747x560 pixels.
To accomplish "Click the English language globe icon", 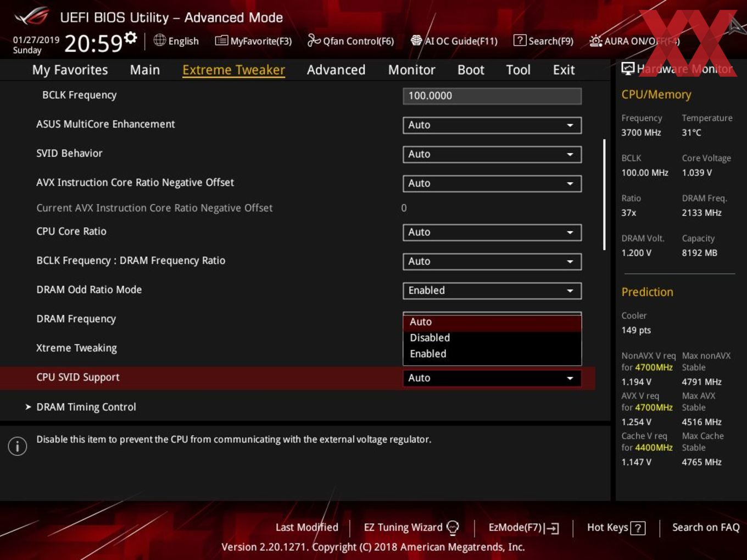I will (x=159, y=40).
